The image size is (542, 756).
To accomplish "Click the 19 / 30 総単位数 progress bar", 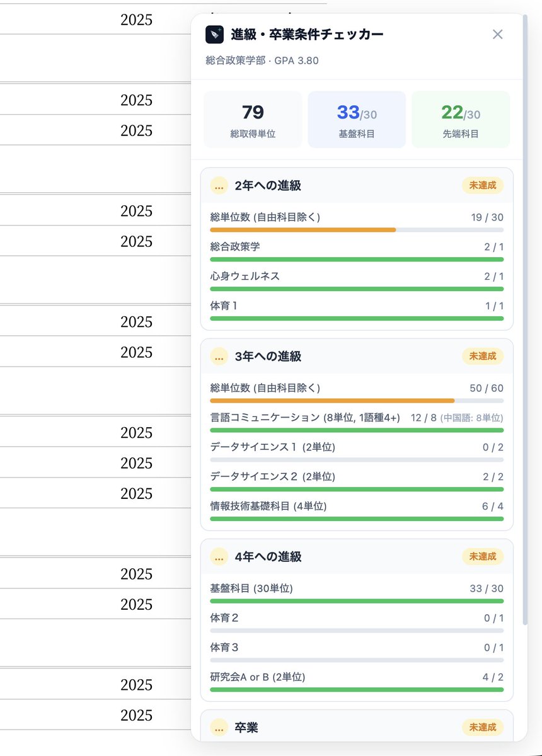I will pyautogui.click(x=357, y=230).
